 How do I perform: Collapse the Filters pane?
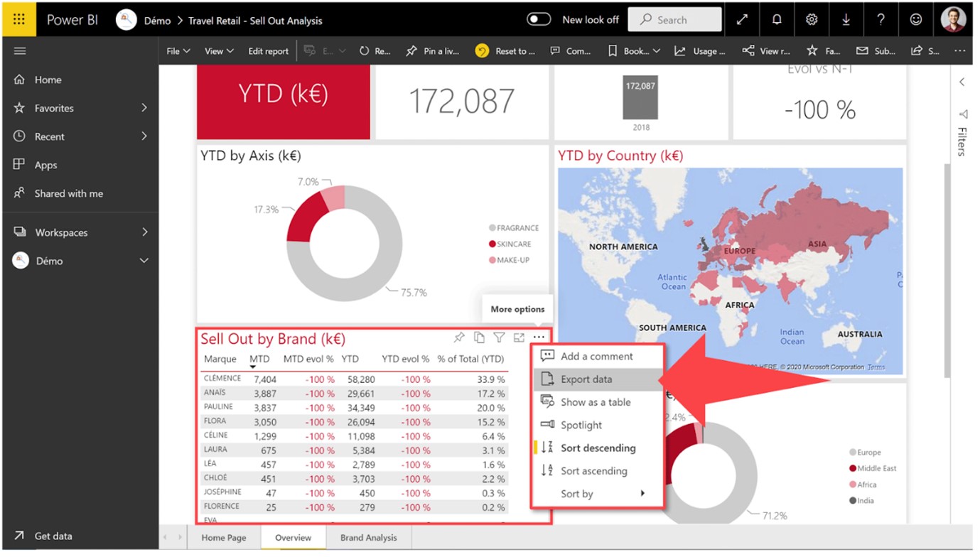point(962,82)
